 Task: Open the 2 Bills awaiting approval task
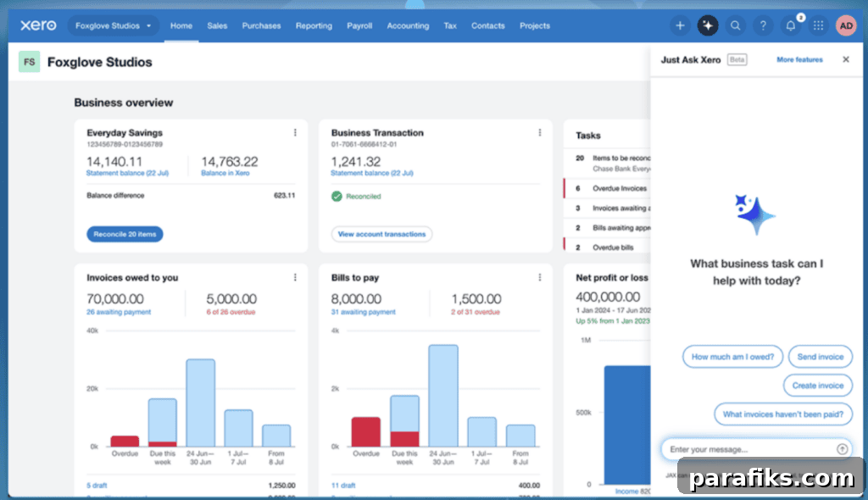click(607, 228)
